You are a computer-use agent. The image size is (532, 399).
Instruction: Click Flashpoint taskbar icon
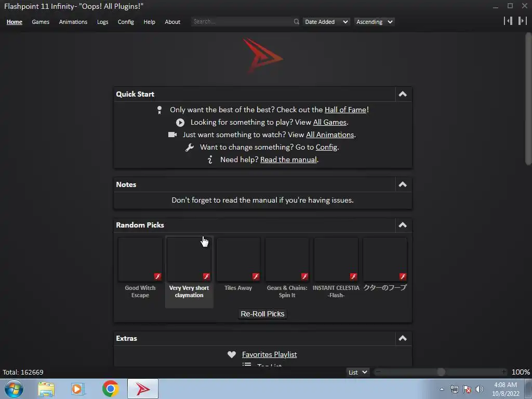(x=143, y=389)
